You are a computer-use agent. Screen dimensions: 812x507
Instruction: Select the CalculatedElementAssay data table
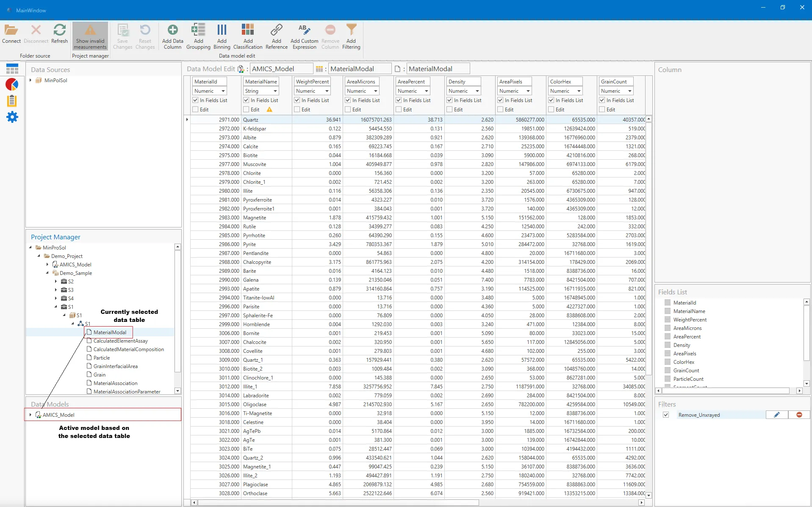coord(120,341)
